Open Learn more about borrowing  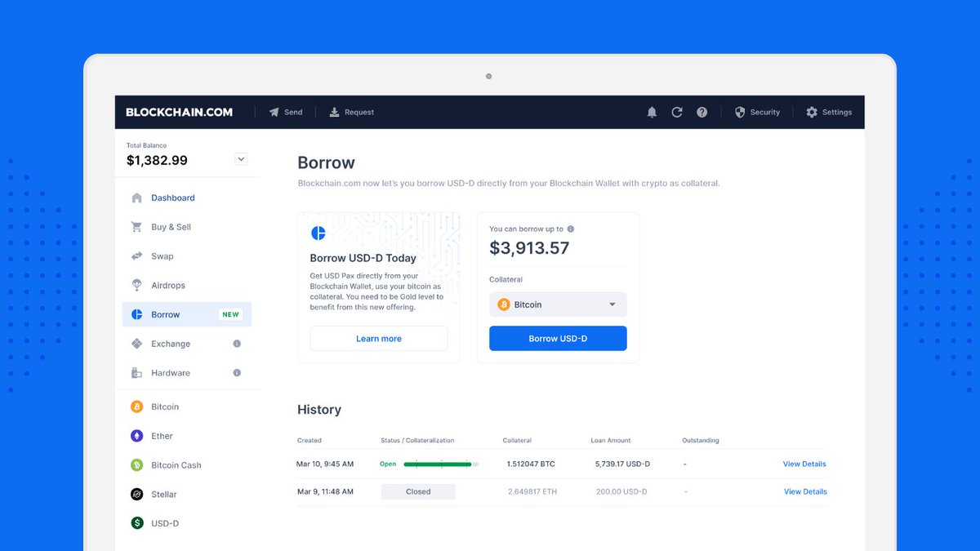coord(378,338)
